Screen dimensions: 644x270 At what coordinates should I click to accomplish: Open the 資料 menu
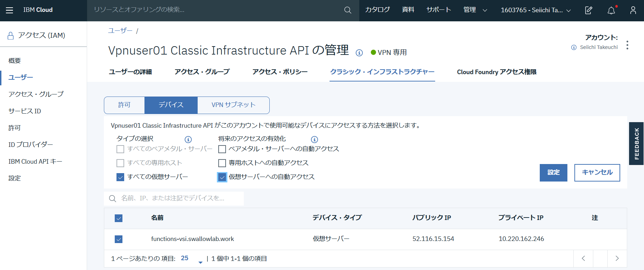click(x=408, y=10)
